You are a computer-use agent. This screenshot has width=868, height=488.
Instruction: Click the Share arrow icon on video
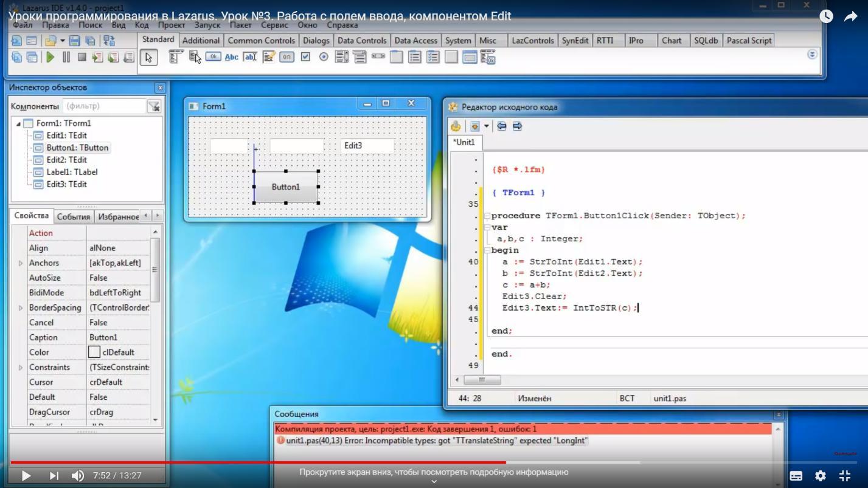point(850,16)
